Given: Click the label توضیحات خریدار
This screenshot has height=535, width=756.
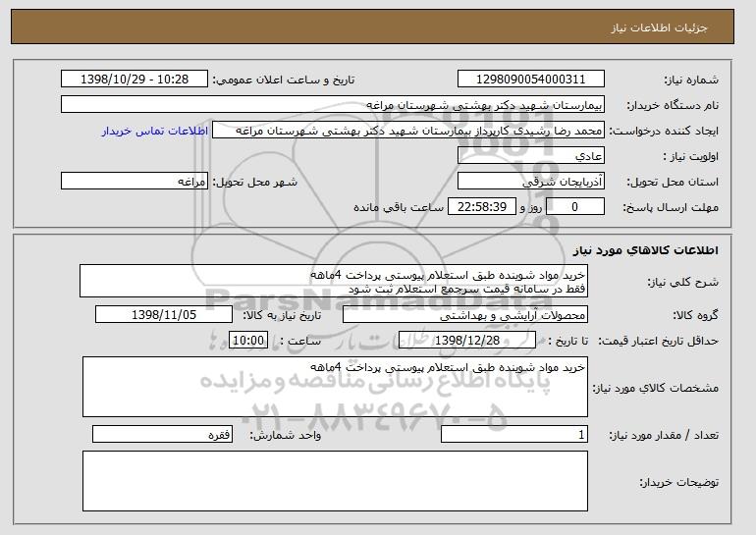Looking at the screenshot, I should pos(678,482).
